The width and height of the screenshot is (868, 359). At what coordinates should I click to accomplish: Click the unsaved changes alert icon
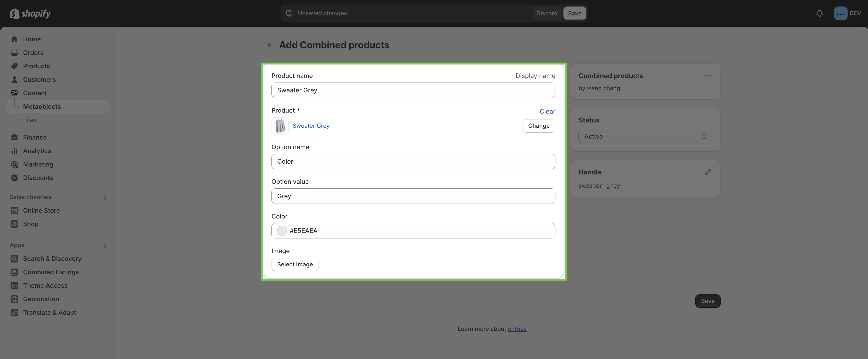[289, 13]
